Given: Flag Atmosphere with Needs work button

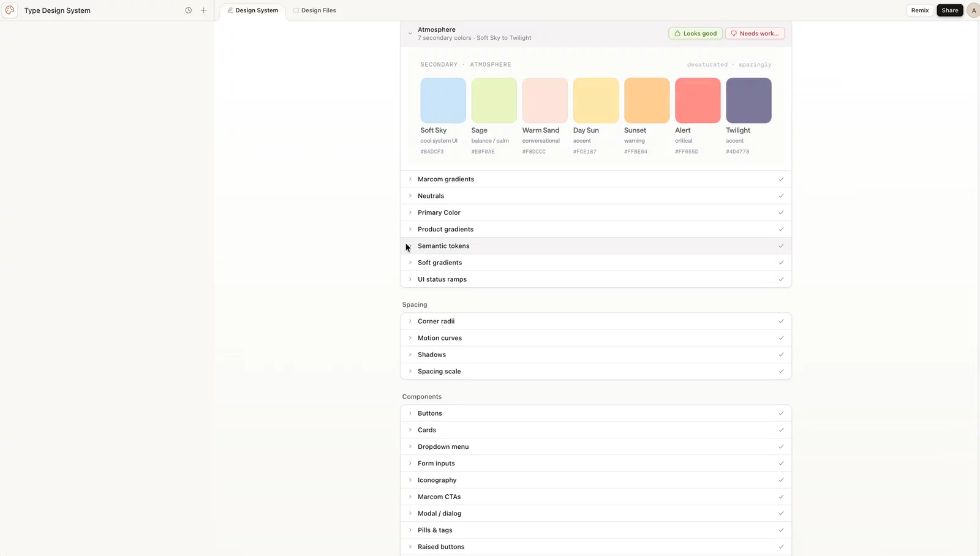Looking at the screenshot, I should (x=755, y=34).
